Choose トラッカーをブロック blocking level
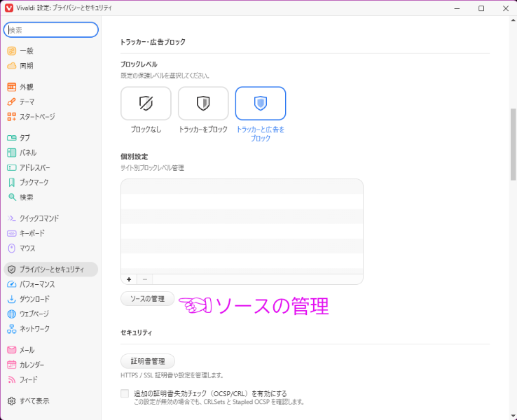Screen dimensions: 517x420 pyautogui.click(x=203, y=104)
